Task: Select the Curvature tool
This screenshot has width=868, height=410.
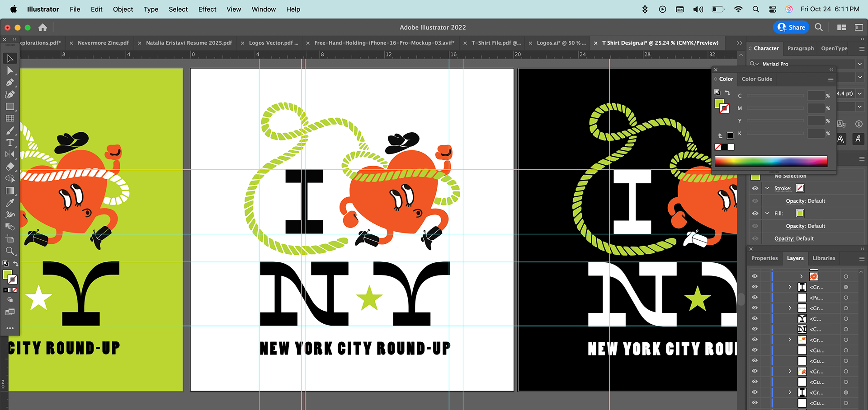Action: coord(10,94)
